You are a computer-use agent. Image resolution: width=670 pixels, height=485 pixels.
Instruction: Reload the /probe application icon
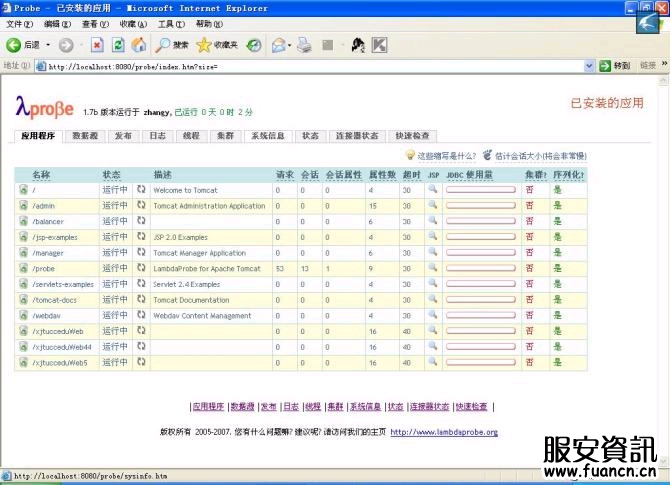(141, 268)
